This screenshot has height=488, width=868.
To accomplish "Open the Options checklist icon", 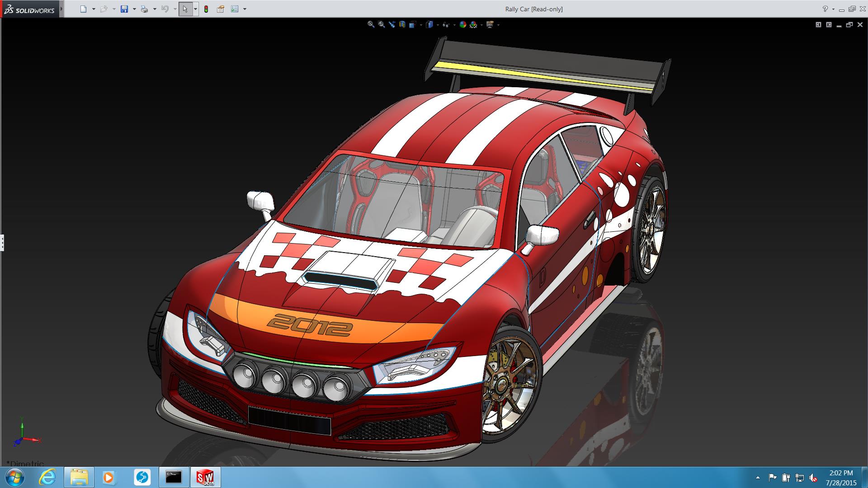I will click(x=235, y=9).
